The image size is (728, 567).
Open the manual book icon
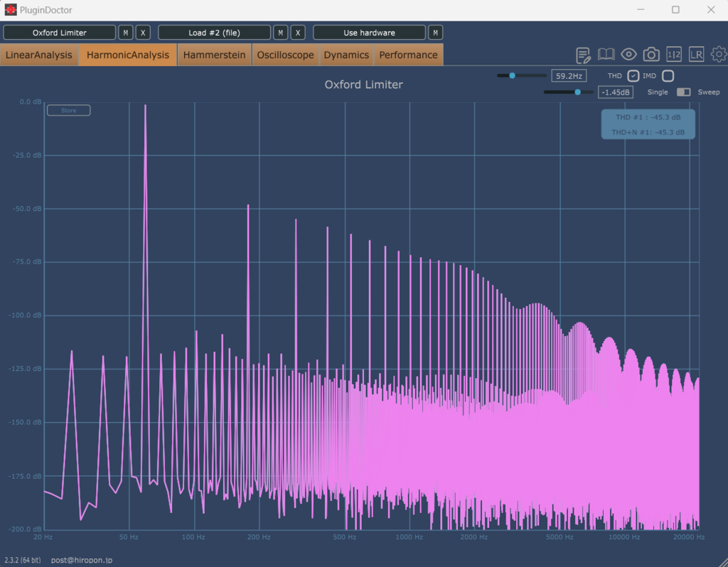(606, 54)
